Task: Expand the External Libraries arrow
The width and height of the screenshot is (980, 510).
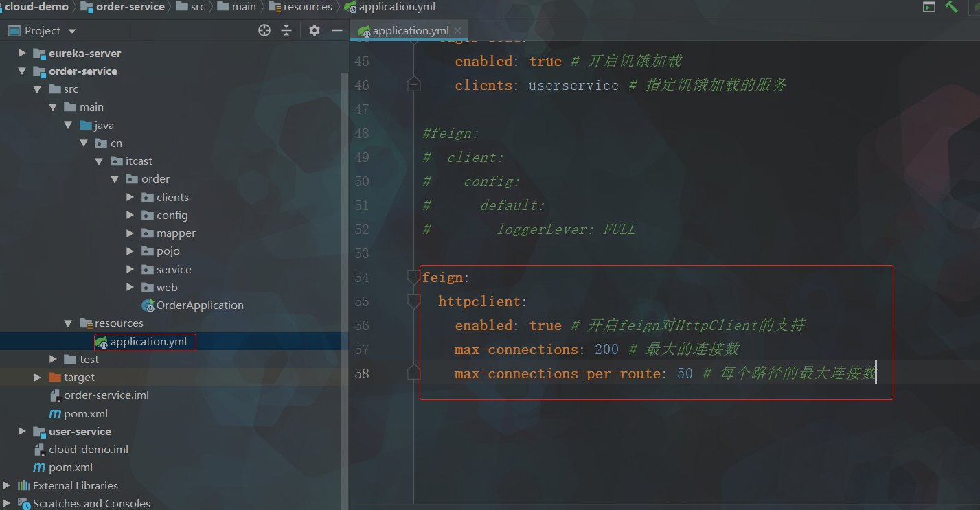Action: 7,486
